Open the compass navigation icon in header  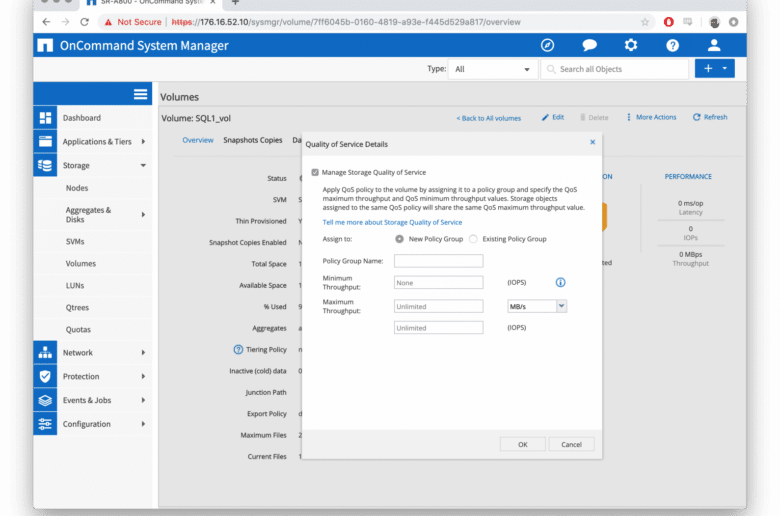click(547, 45)
